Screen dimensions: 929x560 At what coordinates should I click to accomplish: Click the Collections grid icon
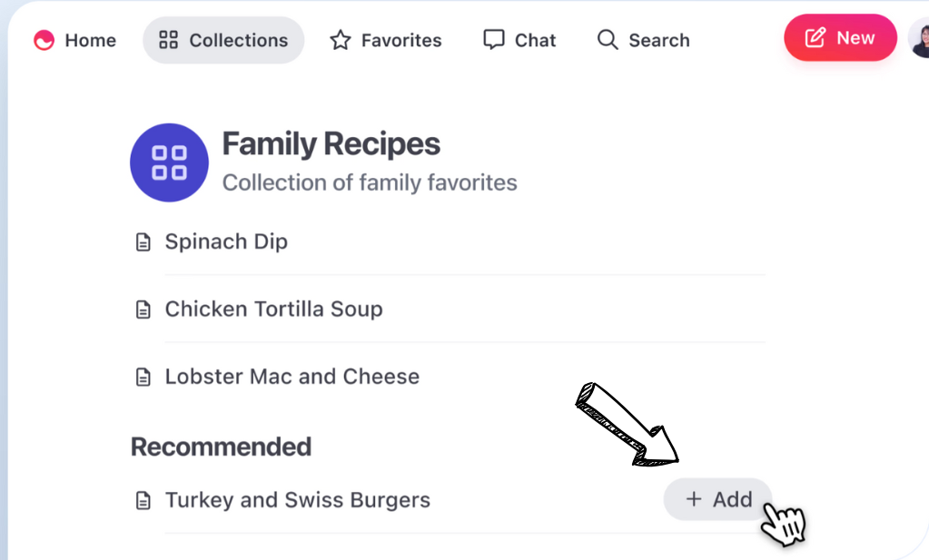pos(169,40)
